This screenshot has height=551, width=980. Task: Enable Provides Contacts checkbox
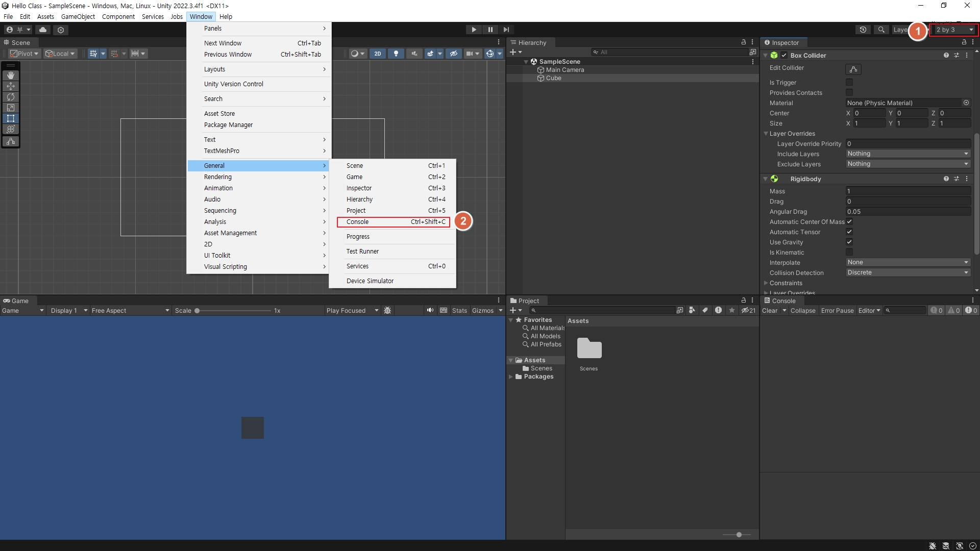[849, 92]
